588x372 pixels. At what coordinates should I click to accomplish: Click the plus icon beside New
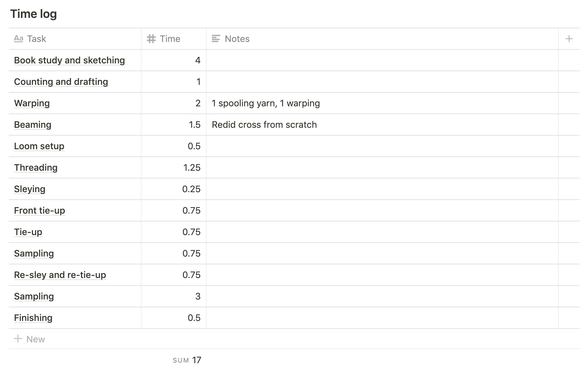click(x=18, y=339)
